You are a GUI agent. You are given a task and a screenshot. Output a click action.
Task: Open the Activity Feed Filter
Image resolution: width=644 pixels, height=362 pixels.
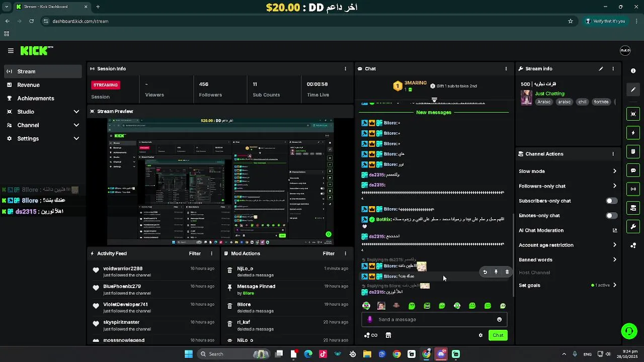point(195,254)
